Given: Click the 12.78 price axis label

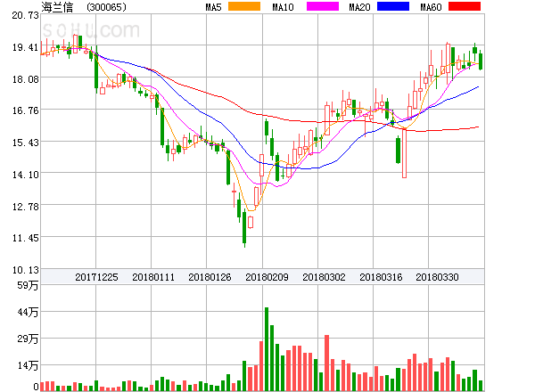Looking at the screenshot, I should (25, 207).
